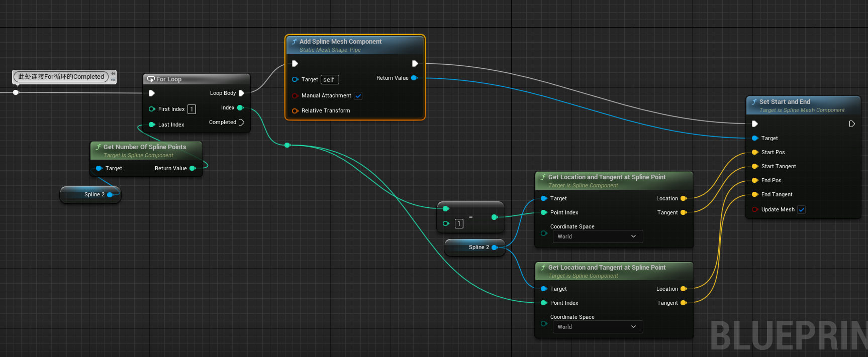
Task: Click the End Tangent input pin
Action: 754,194
